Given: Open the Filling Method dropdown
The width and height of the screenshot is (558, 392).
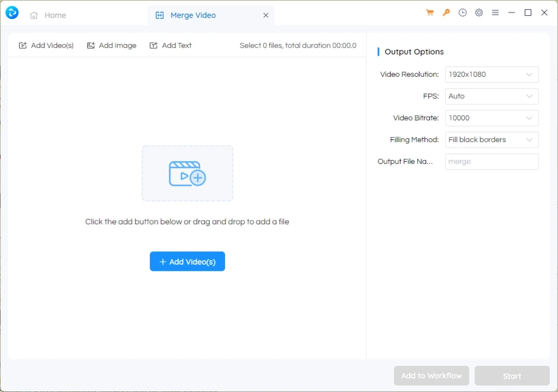Looking at the screenshot, I should point(491,140).
